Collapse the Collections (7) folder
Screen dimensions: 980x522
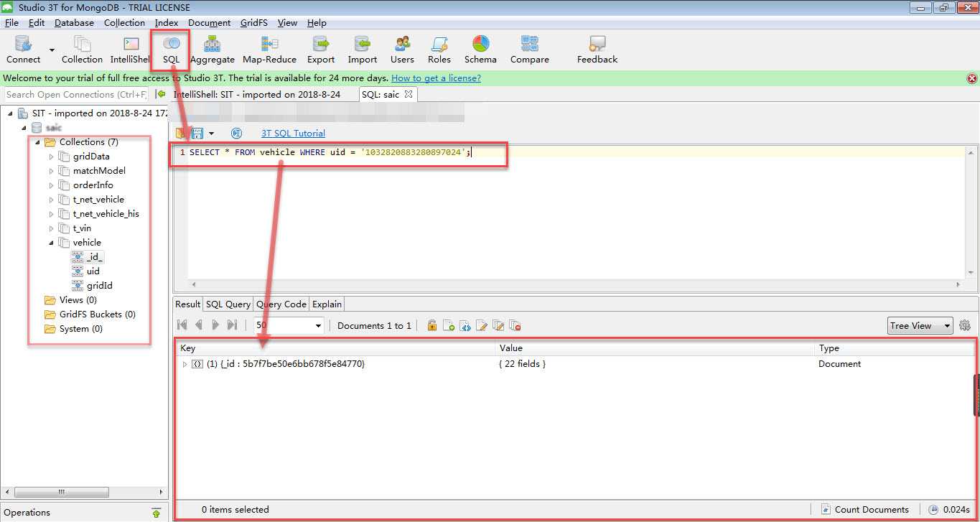[x=37, y=141]
